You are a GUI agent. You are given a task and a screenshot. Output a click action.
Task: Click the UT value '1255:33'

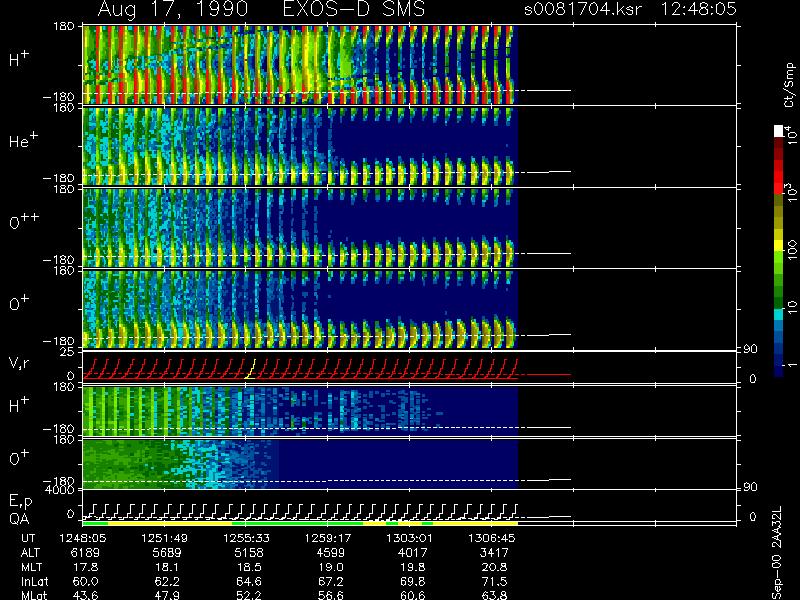coord(246,538)
